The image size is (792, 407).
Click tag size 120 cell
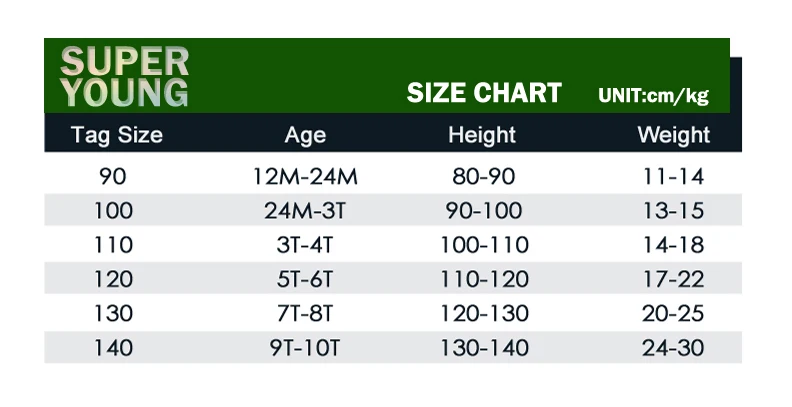coord(114,279)
